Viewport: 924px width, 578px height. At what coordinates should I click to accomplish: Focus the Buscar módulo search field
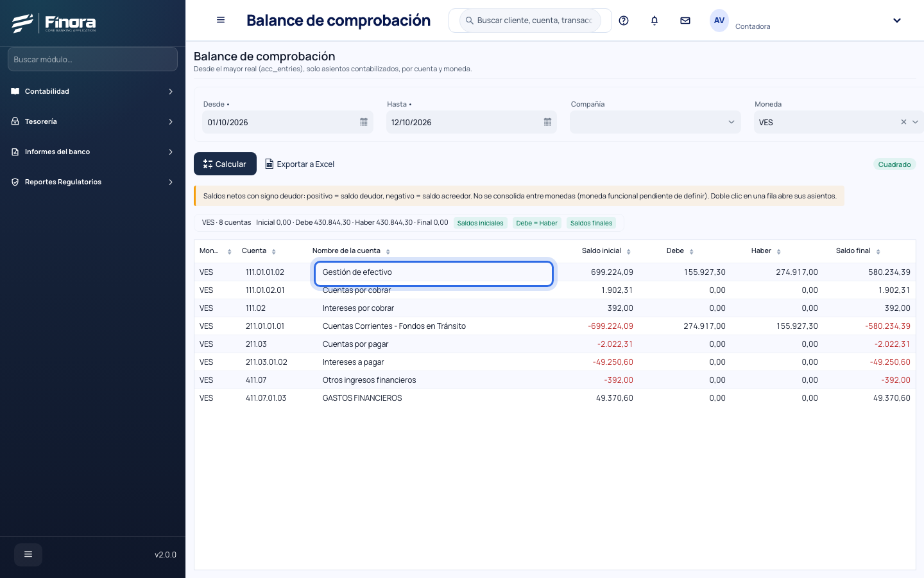click(92, 59)
